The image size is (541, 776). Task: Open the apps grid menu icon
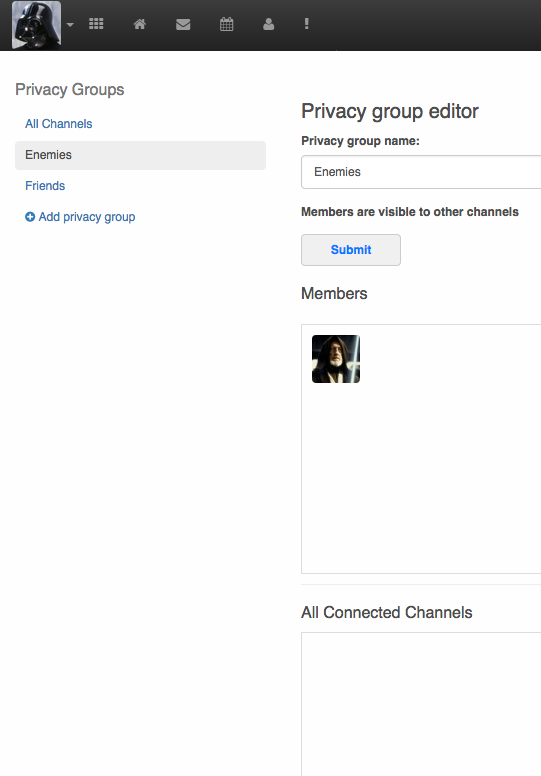96,24
